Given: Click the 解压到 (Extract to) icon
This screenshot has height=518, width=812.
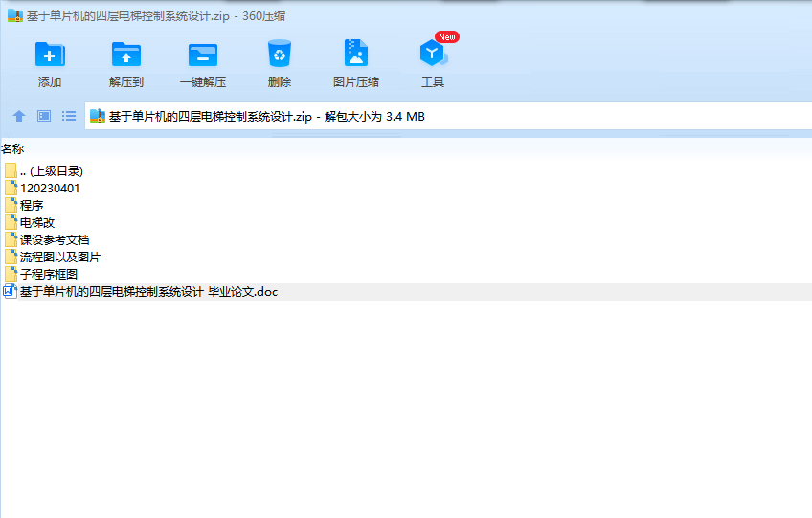Looking at the screenshot, I should (x=125, y=54).
